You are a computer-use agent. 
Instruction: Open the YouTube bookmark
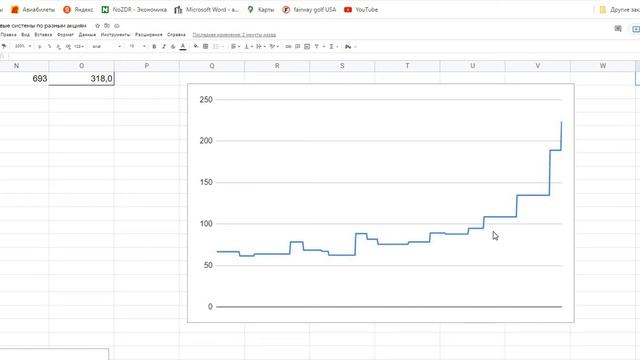(361, 9)
